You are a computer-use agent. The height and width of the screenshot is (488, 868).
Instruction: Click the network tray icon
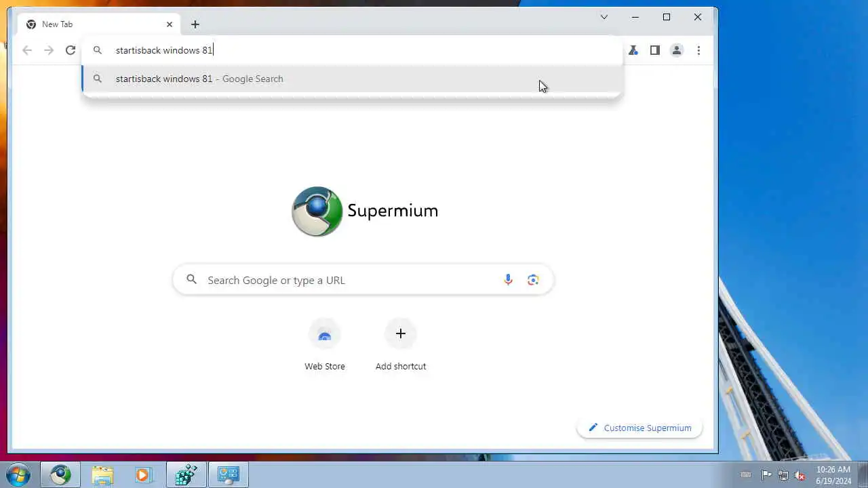tap(783, 475)
